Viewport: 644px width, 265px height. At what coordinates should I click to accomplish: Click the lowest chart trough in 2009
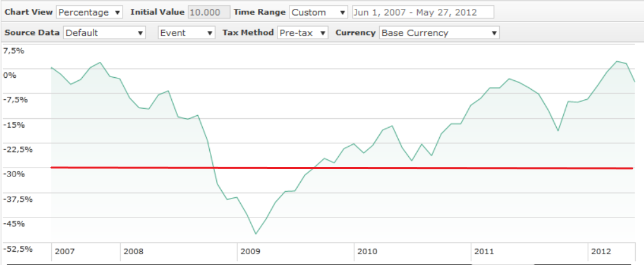pyautogui.click(x=256, y=234)
